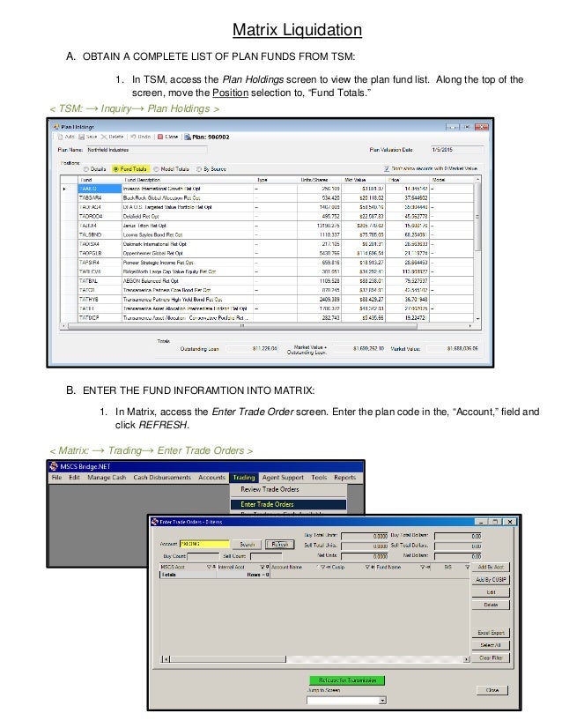Screen dimensions: 562x728
Task: Click the Add By Acct button
Action: [491, 568]
